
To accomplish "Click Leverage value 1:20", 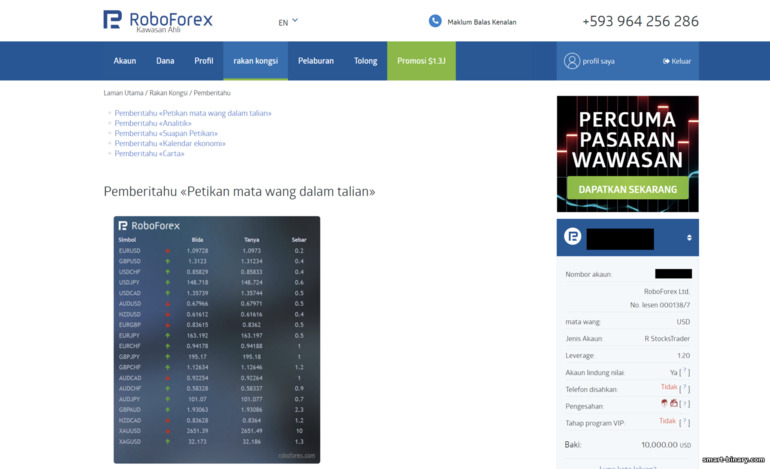I will [x=684, y=356].
